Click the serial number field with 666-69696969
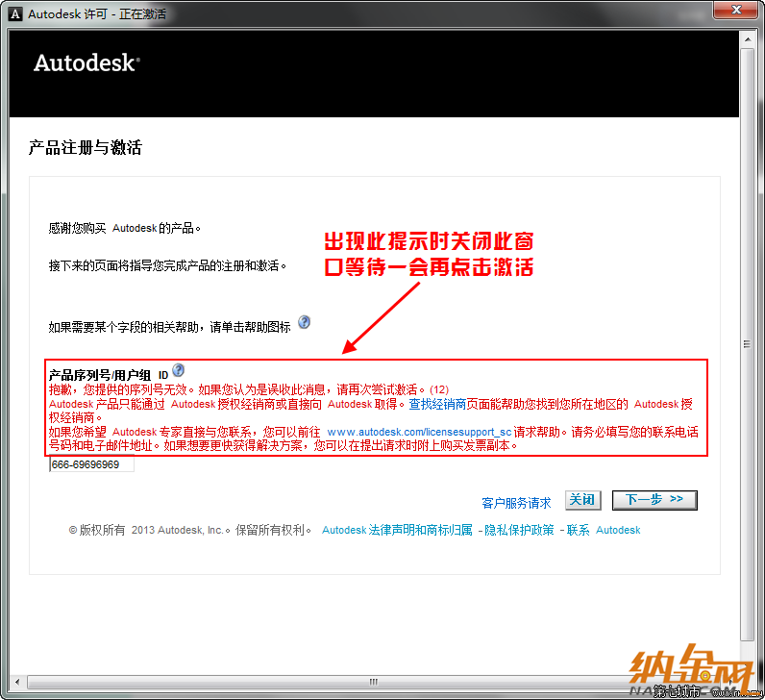The width and height of the screenshot is (765, 700). point(91,464)
